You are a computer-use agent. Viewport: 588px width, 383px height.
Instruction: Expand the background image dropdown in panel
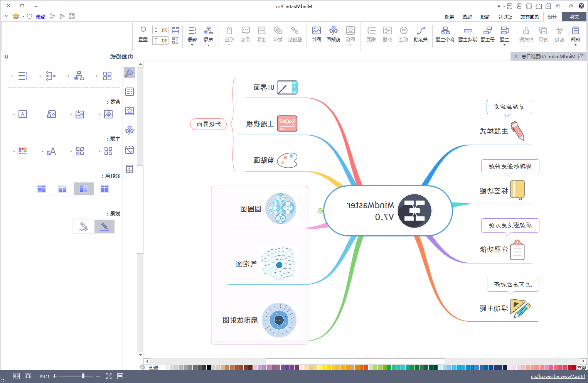[71, 115]
